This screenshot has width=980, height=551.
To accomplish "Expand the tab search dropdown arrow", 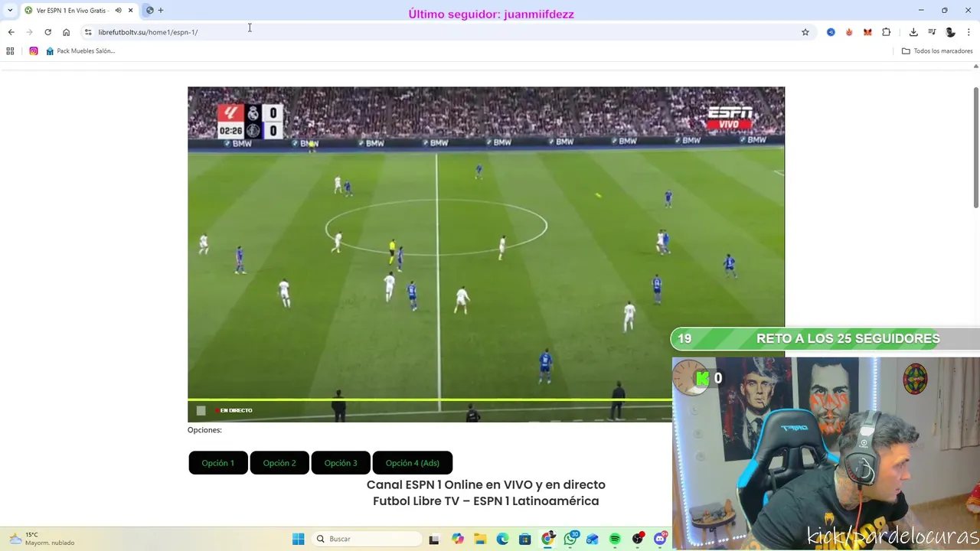I will point(10,11).
